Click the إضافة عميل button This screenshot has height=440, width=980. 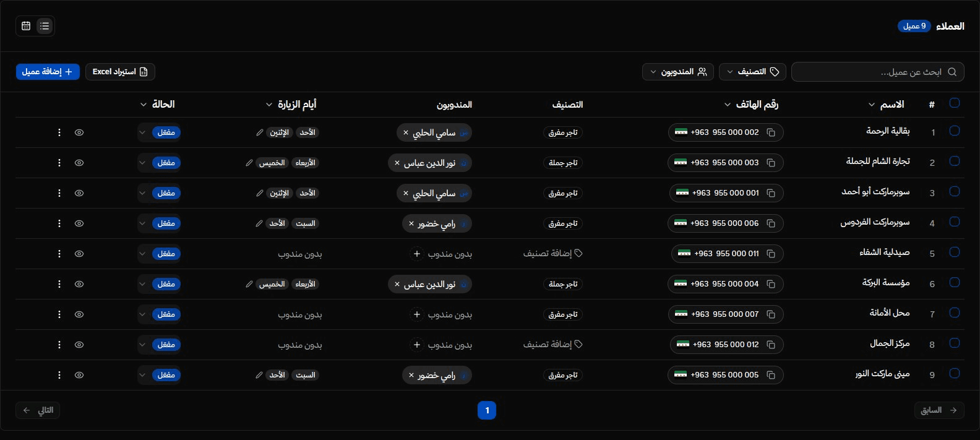48,72
